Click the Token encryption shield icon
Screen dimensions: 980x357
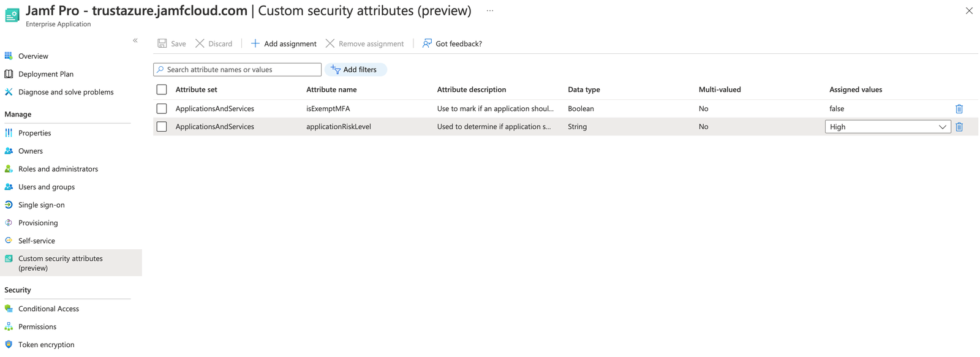click(x=9, y=345)
